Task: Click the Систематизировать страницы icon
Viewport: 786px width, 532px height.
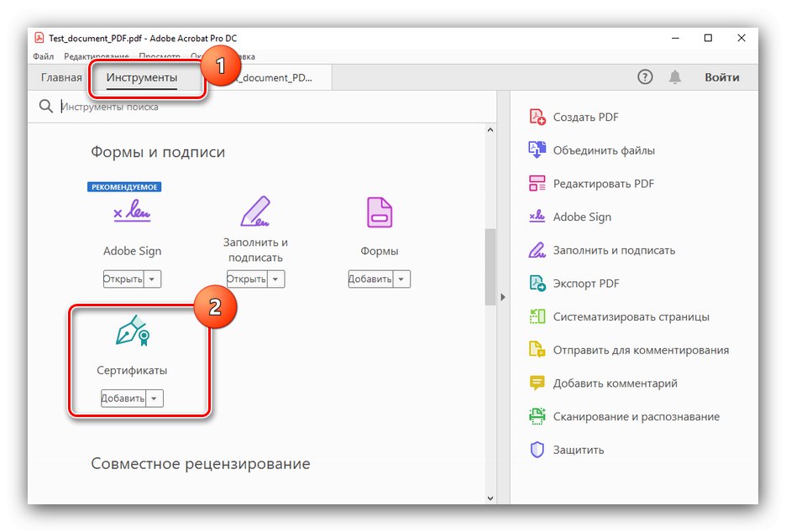Action: [537, 316]
